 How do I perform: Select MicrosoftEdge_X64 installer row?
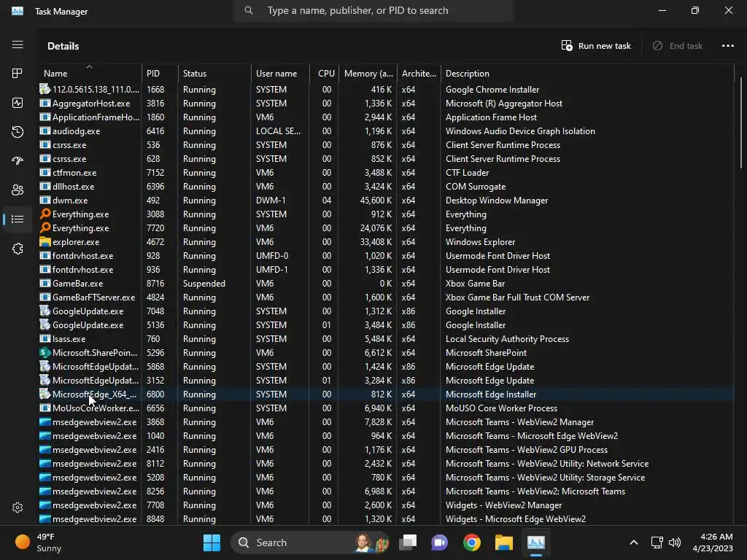pos(386,394)
